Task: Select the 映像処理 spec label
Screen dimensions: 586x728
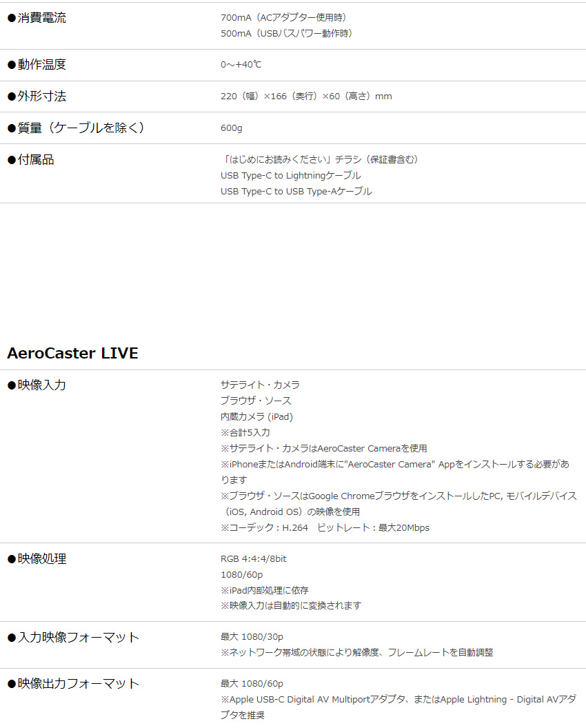Action: 37,558
